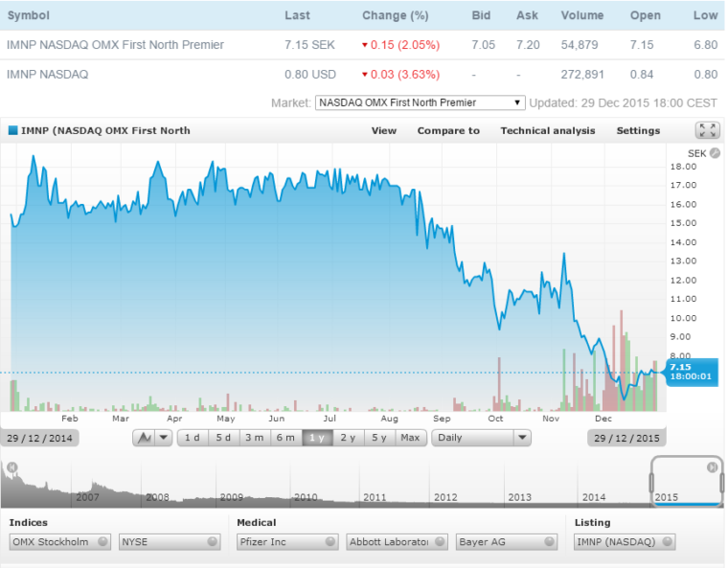The width and height of the screenshot is (728, 568).
Task: Click the Change (%) column header
Action: [x=395, y=15]
